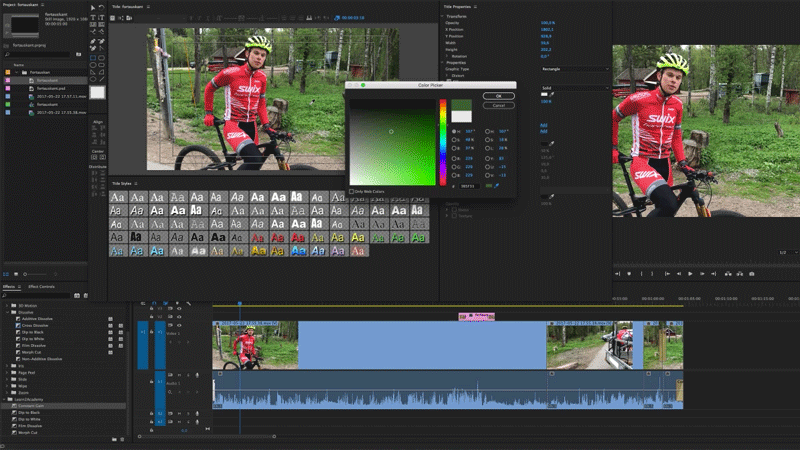This screenshot has height=450, width=800.
Task: Click the vertical hue spectrum slider
Action: coord(443,142)
